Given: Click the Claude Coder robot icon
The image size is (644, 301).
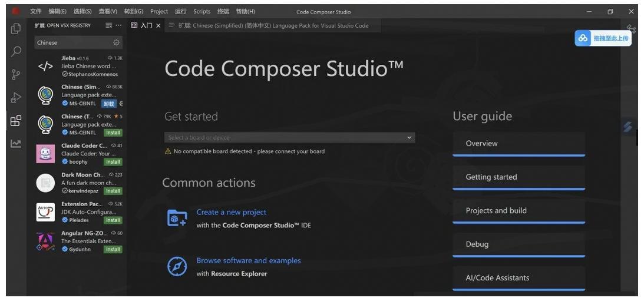Looking at the screenshot, I should click(45, 154).
